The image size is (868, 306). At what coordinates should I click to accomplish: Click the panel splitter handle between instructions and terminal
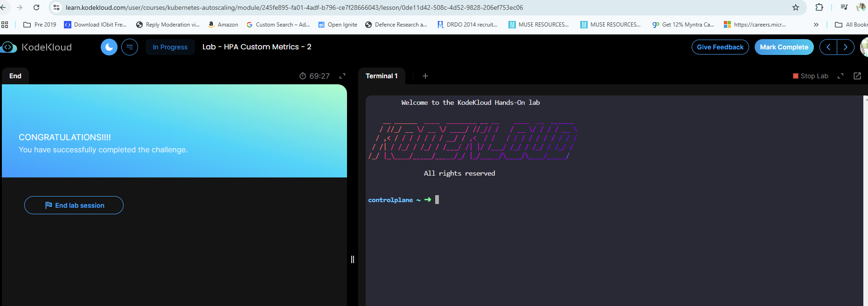pos(353,259)
